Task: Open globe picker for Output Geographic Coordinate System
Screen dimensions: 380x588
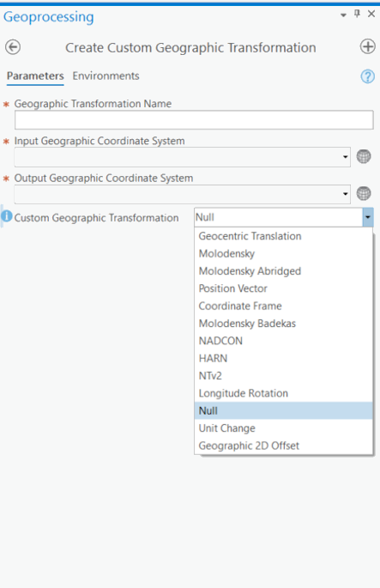Action: coord(364,193)
